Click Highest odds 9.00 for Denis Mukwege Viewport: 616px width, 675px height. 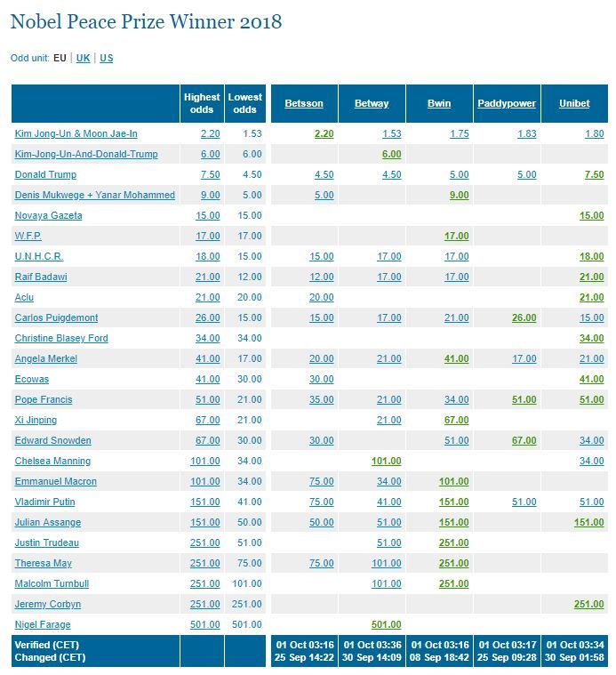pyautogui.click(x=211, y=195)
